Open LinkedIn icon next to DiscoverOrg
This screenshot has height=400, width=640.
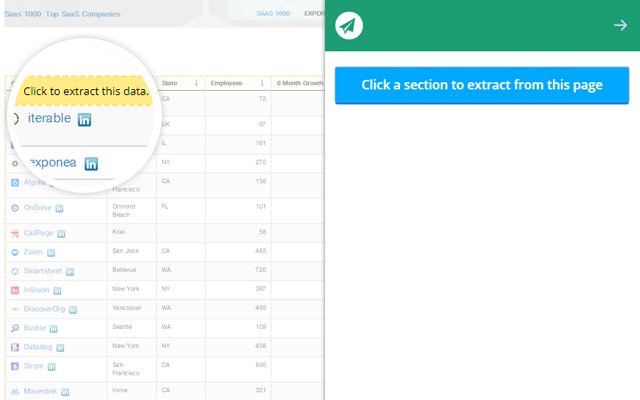[73, 310]
